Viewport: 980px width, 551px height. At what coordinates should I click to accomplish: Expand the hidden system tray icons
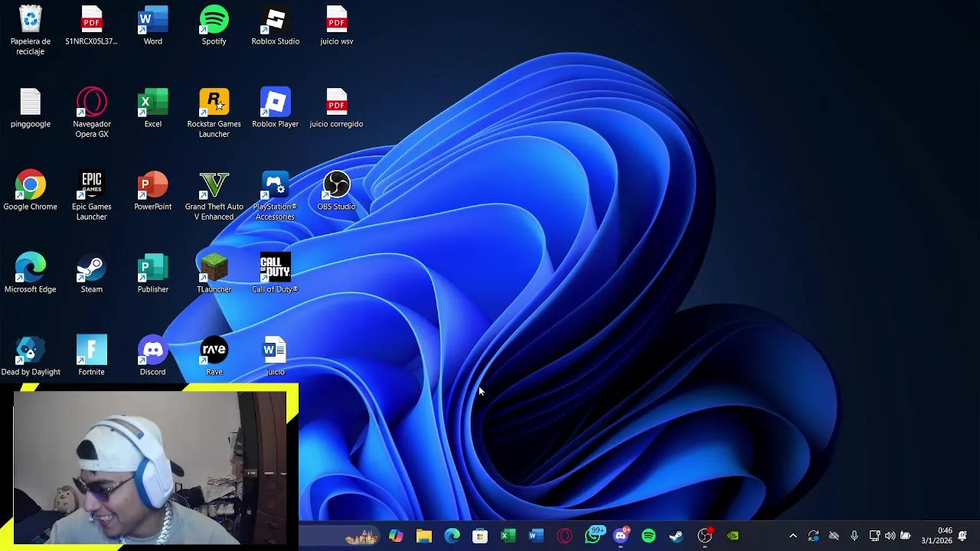(792, 536)
